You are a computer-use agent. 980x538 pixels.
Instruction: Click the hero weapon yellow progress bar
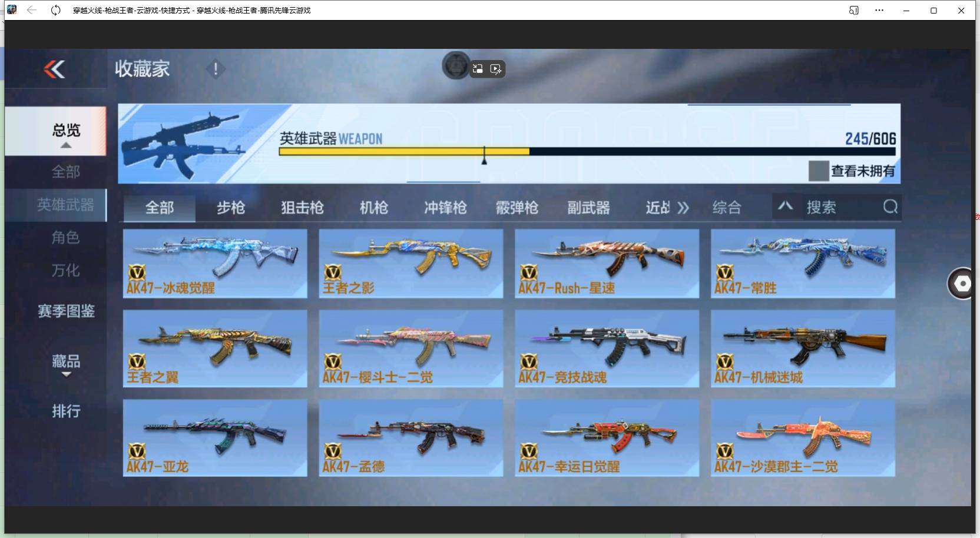404,151
